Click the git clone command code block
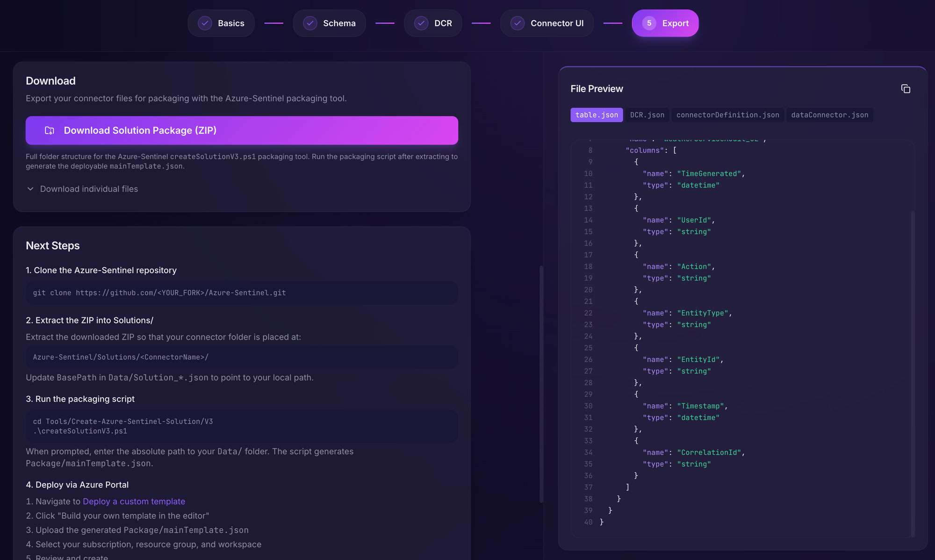This screenshot has width=935, height=560. pyautogui.click(x=242, y=293)
